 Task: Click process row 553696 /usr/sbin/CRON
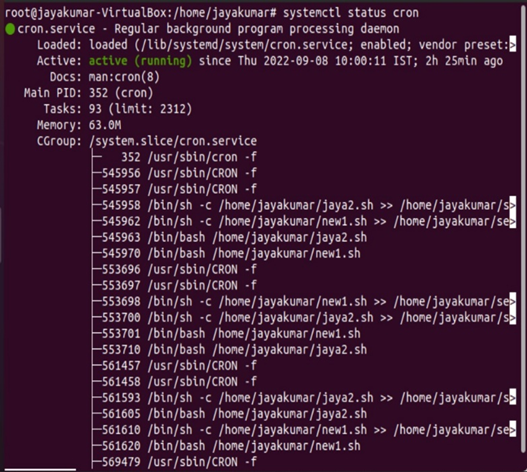point(179,270)
